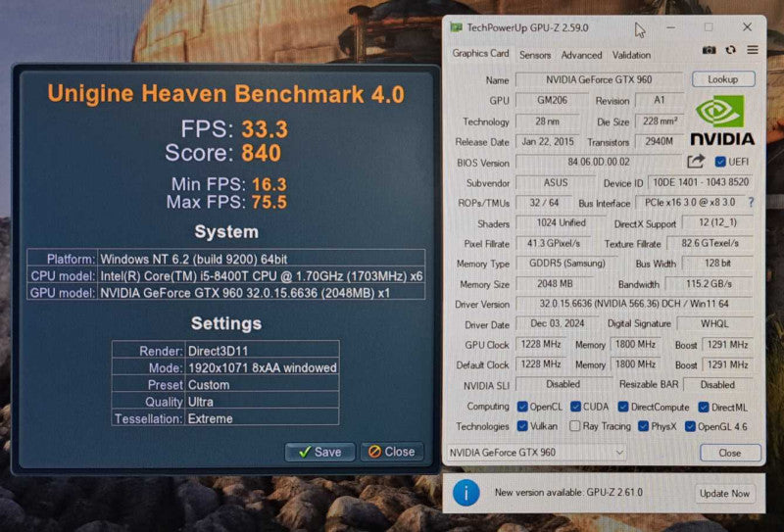Click the Die Size field 228 mm²
The image size is (784, 532).
[659, 121]
